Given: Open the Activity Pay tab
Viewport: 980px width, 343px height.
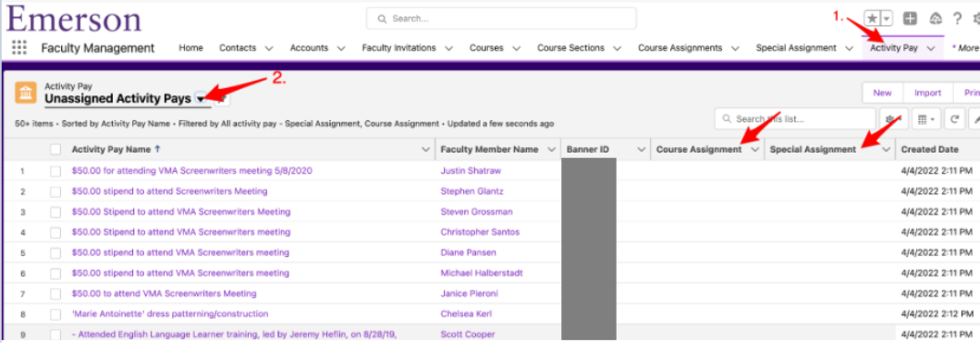Looking at the screenshot, I should tap(894, 47).
